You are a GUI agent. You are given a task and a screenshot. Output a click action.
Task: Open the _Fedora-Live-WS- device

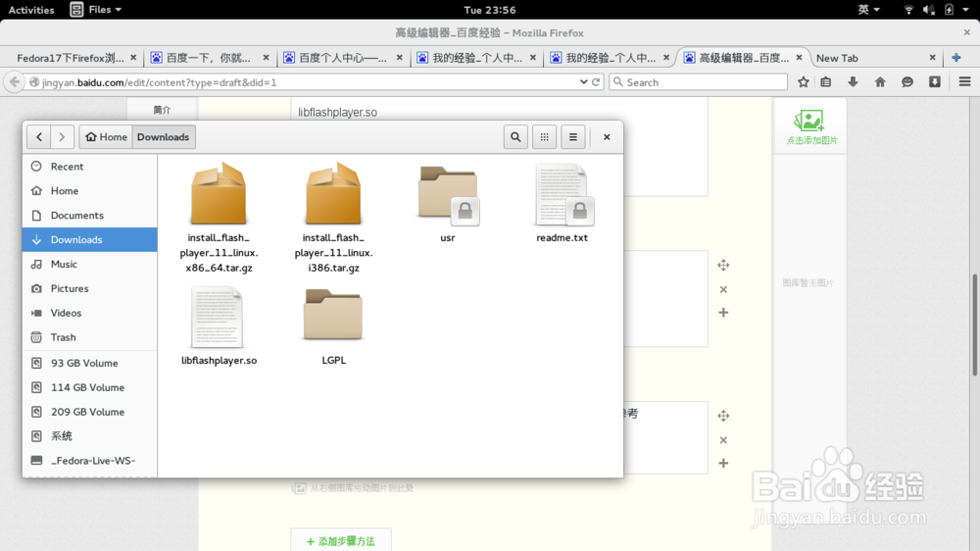coord(90,461)
